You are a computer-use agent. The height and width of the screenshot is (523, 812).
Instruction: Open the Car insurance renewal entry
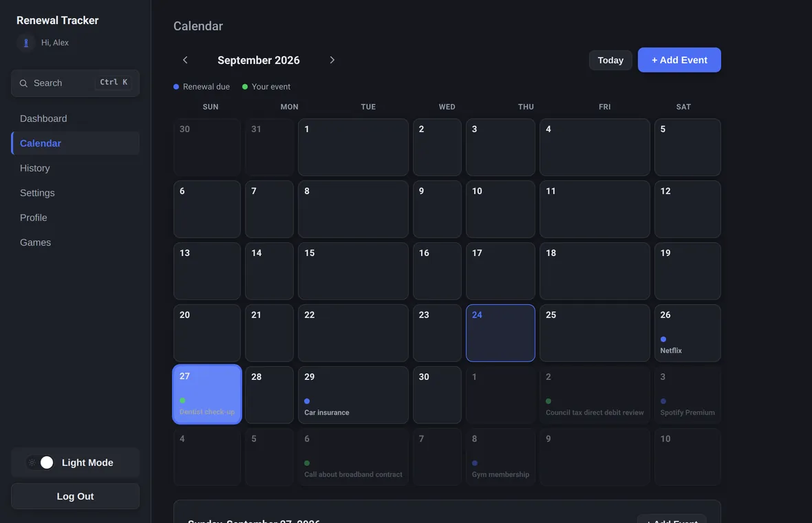point(327,413)
